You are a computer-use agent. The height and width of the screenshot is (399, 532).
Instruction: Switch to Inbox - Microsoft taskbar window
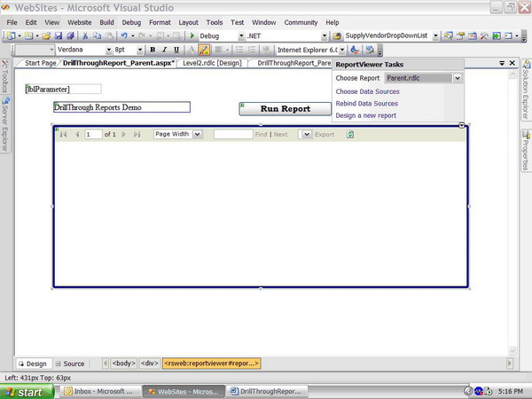click(101, 392)
